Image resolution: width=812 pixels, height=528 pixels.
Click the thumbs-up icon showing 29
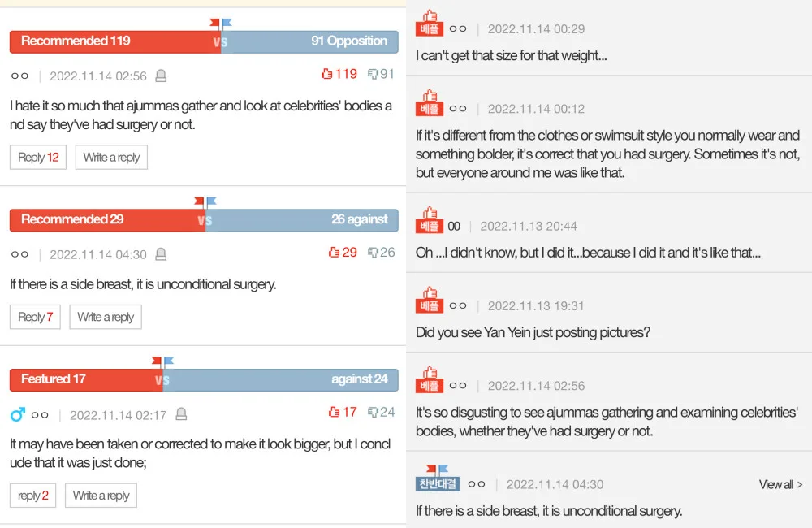(334, 253)
